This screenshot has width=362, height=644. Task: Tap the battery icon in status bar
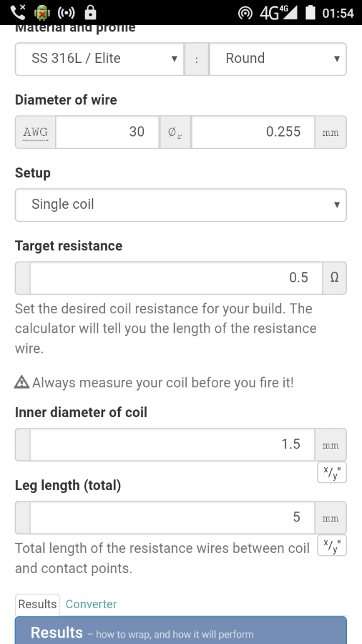tap(310, 13)
